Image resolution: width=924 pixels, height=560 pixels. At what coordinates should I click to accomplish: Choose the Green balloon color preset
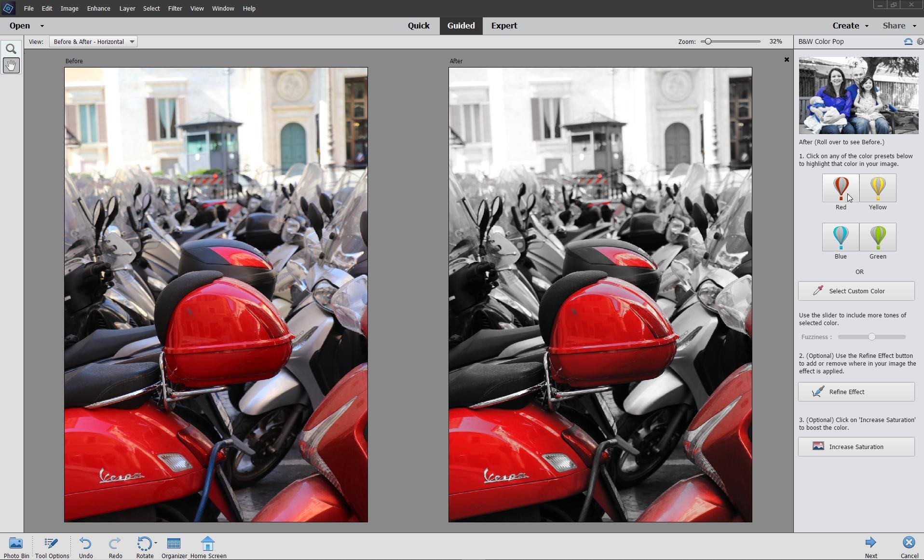click(x=878, y=237)
